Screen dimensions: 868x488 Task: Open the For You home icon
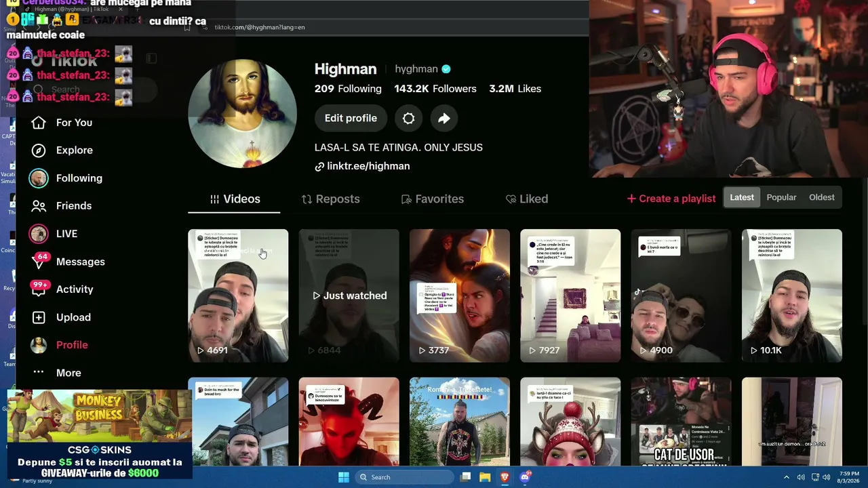click(x=39, y=123)
